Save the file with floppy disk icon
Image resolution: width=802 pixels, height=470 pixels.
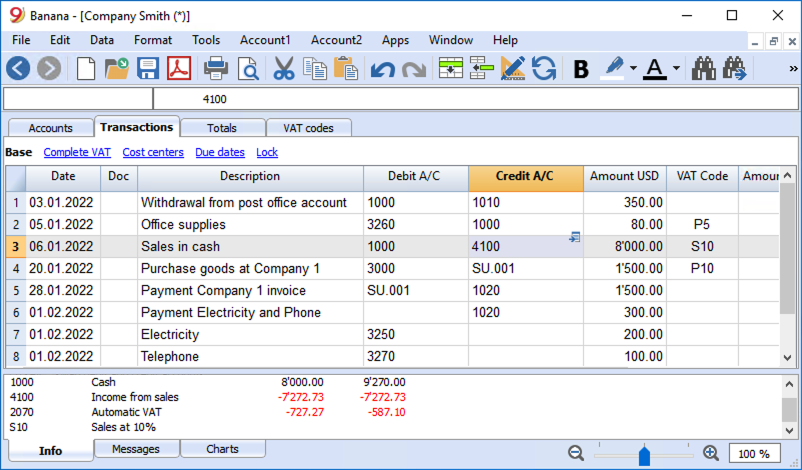pyautogui.click(x=148, y=69)
